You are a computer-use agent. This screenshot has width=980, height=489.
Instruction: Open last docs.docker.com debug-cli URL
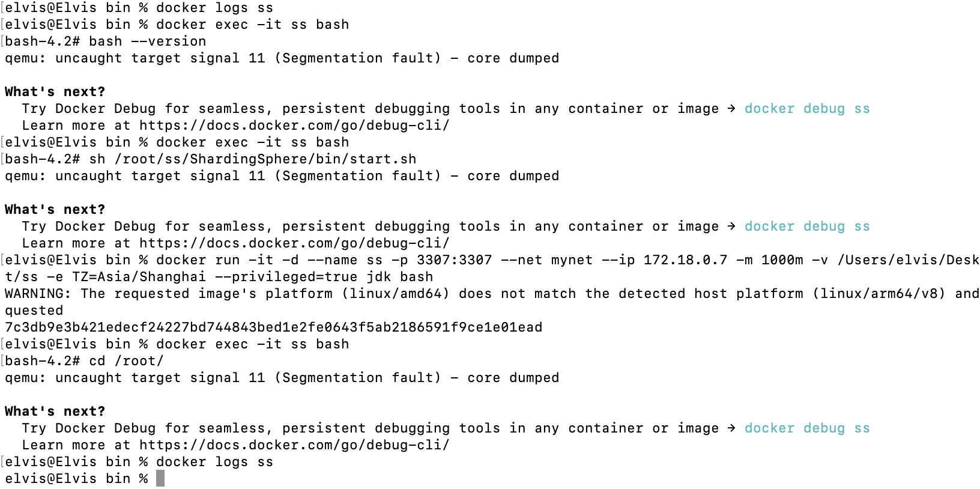[x=294, y=445]
